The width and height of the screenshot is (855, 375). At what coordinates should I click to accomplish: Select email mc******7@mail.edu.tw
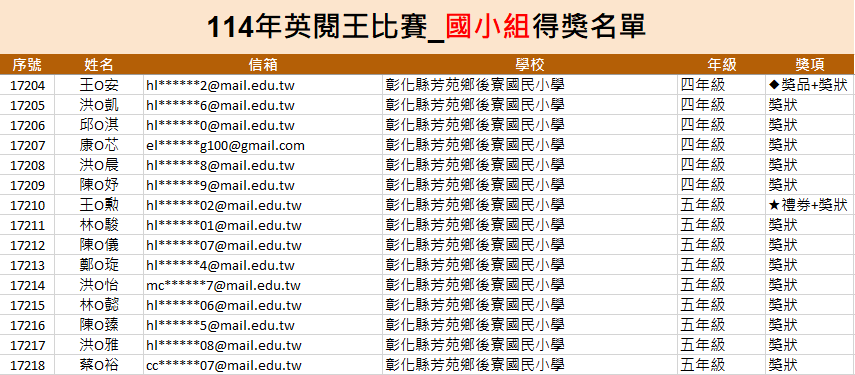coord(224,286)
